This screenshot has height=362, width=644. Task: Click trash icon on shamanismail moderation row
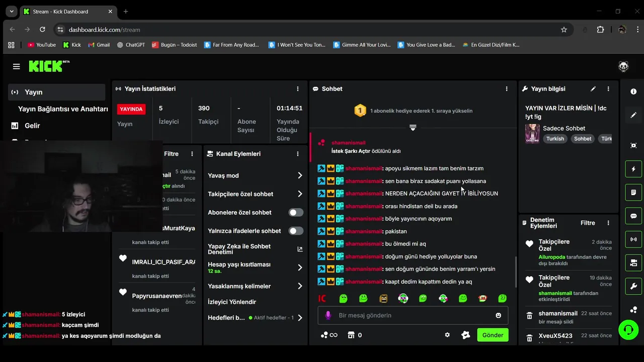coord(529,316)
